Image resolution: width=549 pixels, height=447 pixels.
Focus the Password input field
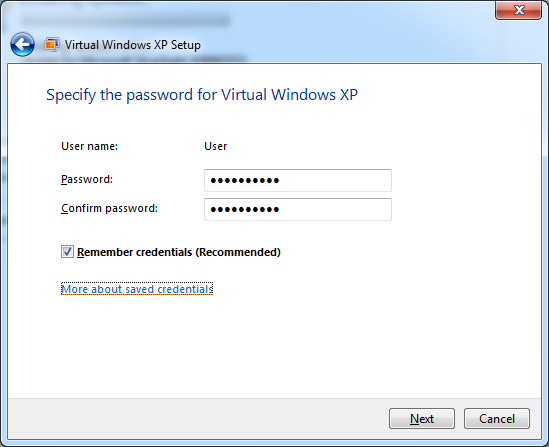tap(298, 180)
